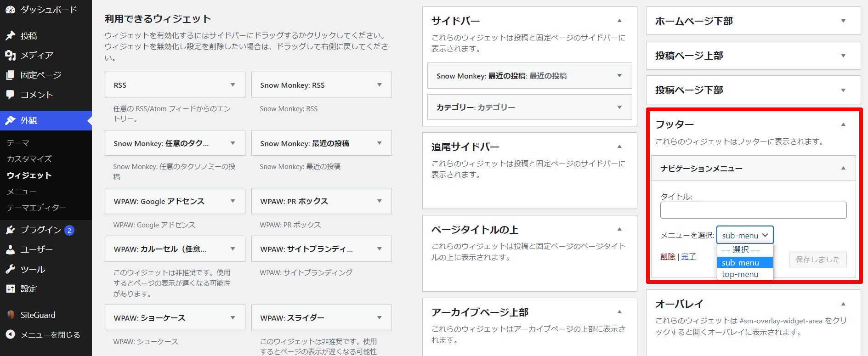This screenshot has height=356, width=868.
Task: Click the ユーザー person icon
Action: [x=10, y=249]
